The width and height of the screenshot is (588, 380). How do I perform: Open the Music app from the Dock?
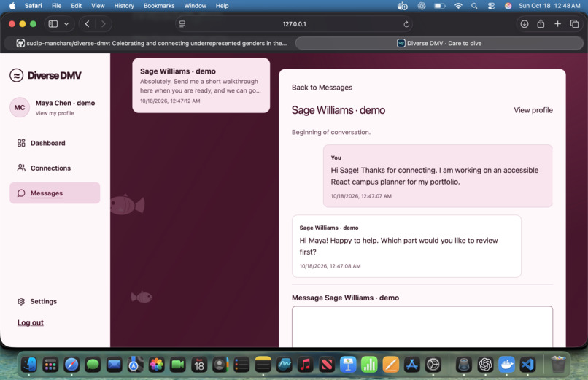(x=305, y=364)
